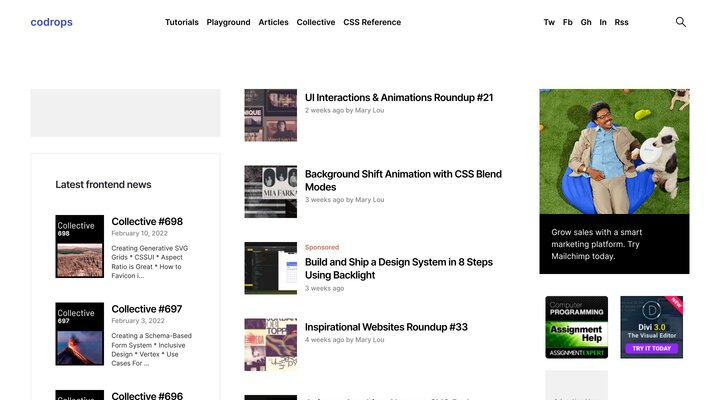Open the Collective nav item
The width and height of the screenshot is (720, 400).
315,22
